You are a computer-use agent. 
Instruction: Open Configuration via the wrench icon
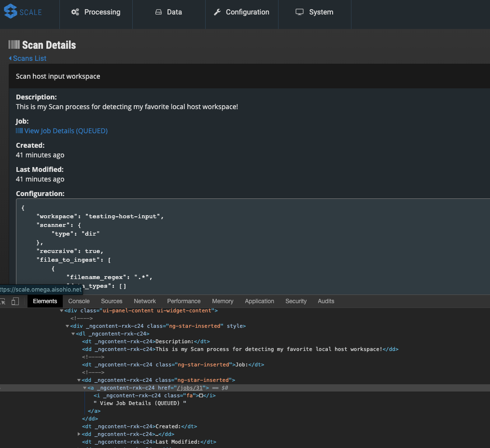click(218, 12)
